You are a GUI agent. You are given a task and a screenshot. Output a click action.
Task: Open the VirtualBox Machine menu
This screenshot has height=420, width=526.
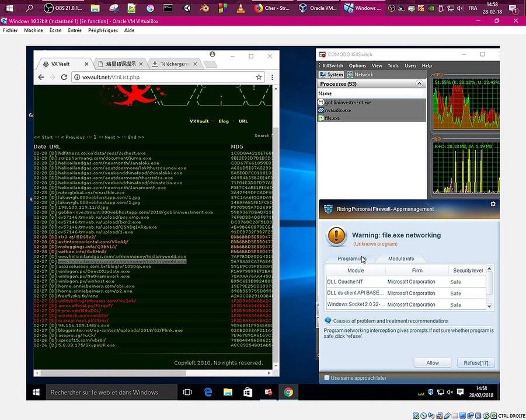pos(33,30)
